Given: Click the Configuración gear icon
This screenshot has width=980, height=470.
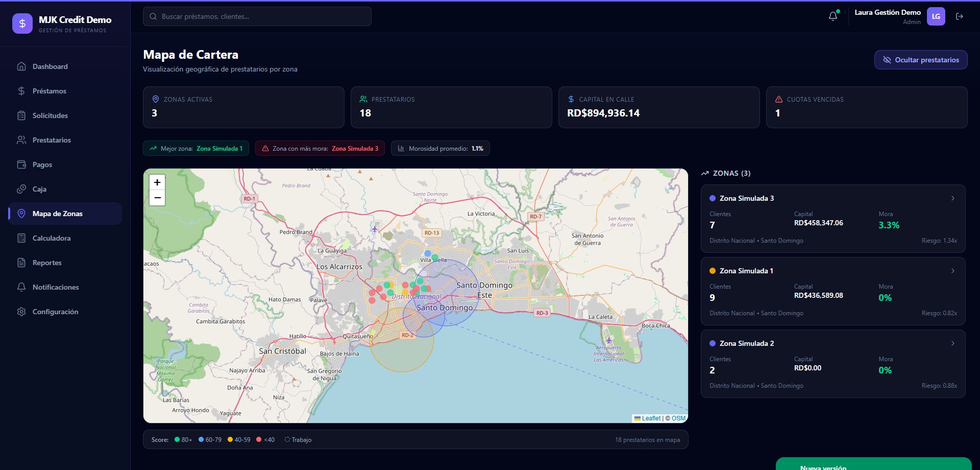Looking at the screenshot, I should pos(21,312).
